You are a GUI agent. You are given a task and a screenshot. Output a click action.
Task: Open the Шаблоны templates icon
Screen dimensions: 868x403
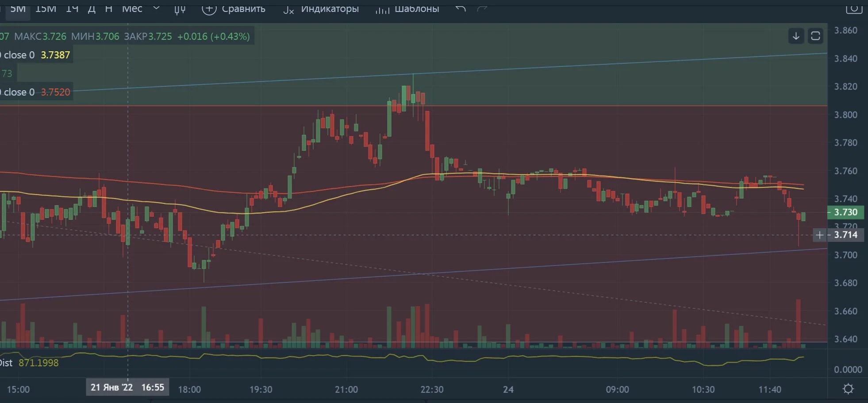point(382,9)
